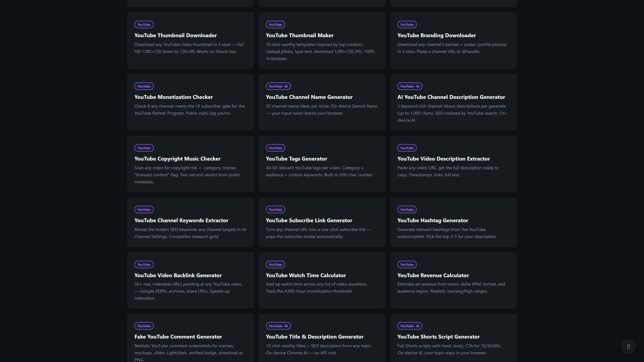Open YouTube Hashtag Generator card
This screenshot has width=644, height=362.
pyautogui.click(x=433, y=221)
